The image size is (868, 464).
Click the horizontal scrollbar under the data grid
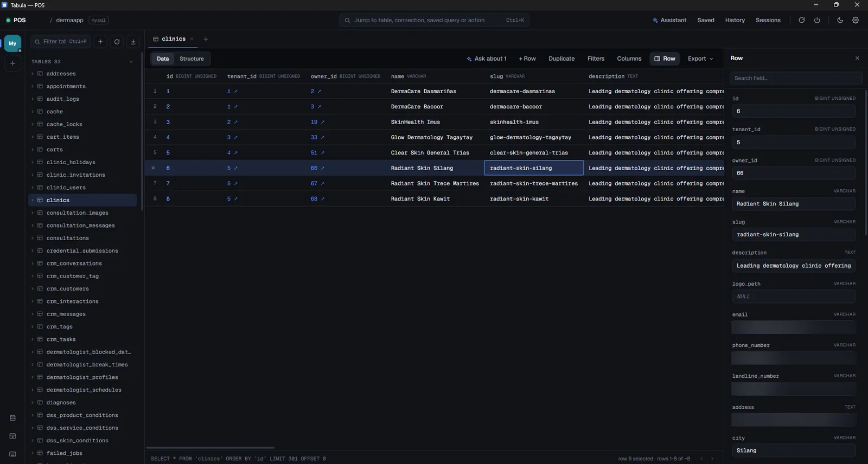(210, 448)
